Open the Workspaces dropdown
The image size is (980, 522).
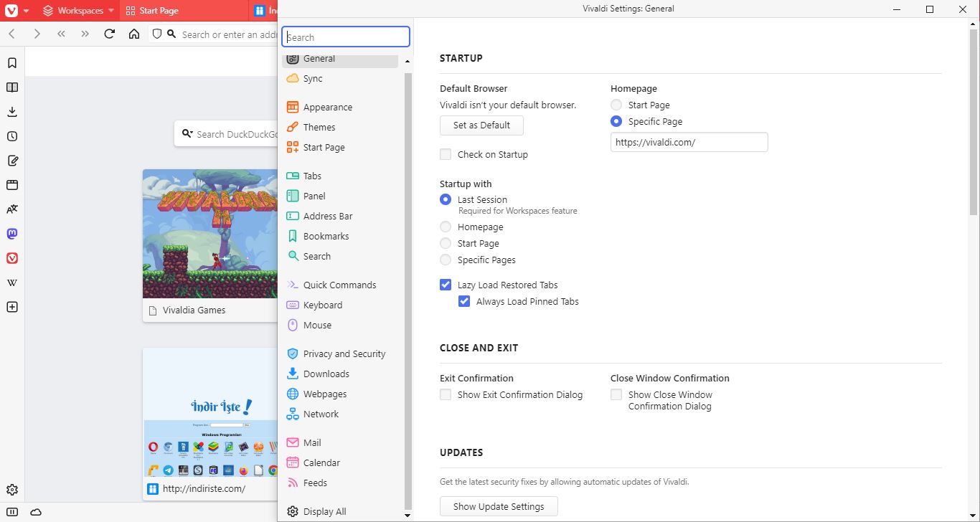point(78,11)
